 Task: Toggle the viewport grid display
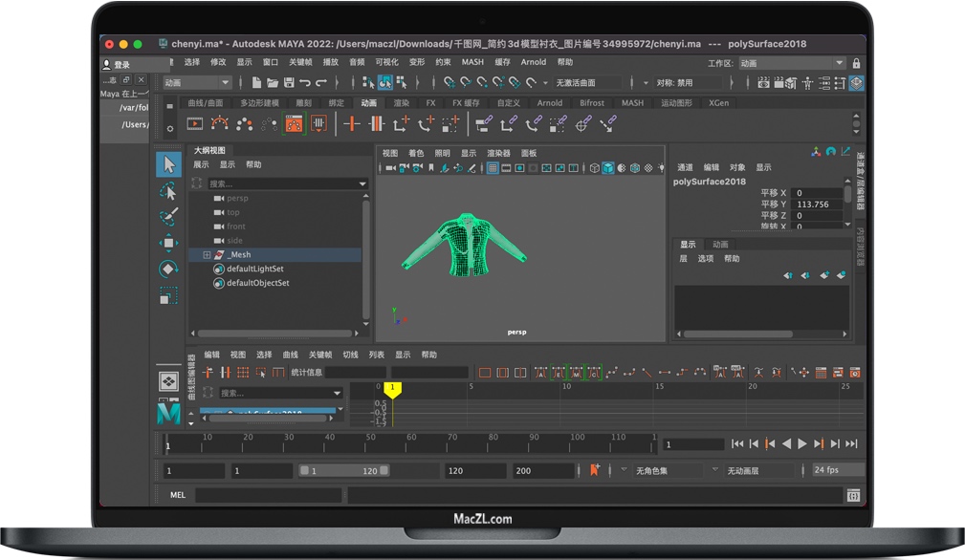coord(493,168)
